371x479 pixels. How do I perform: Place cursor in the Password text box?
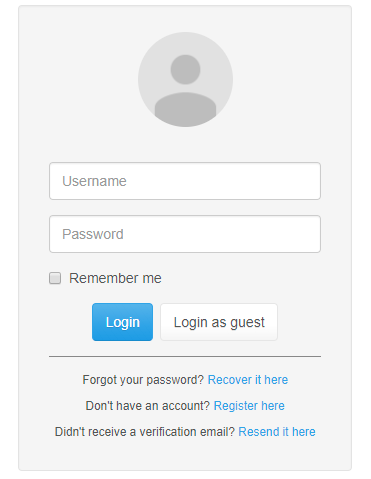(x=185, y=234)
